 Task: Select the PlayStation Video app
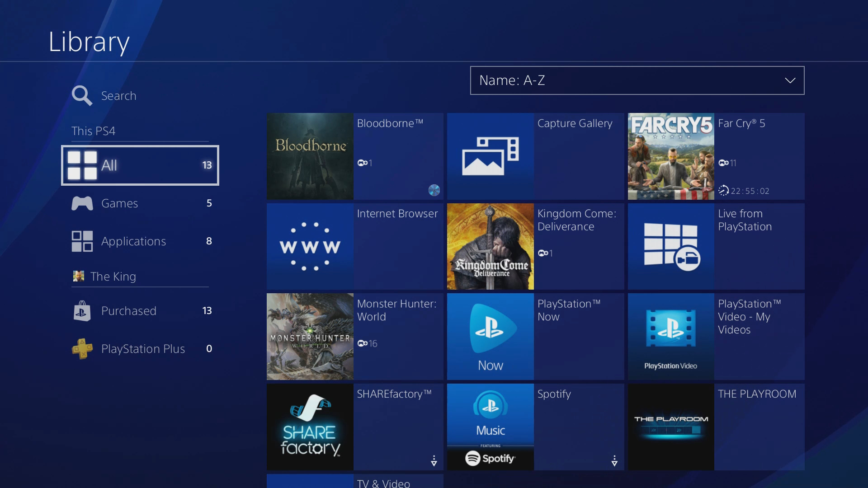point(716,336)
